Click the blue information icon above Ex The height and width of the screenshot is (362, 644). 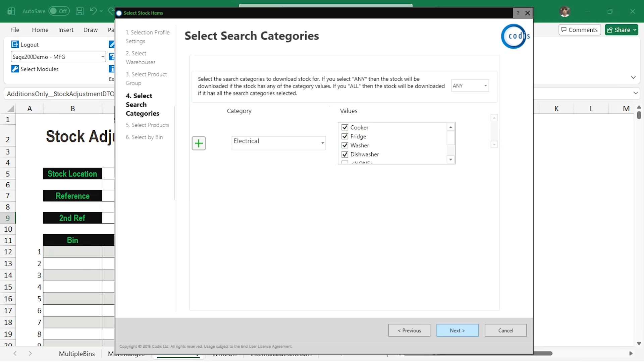(112, 69)
